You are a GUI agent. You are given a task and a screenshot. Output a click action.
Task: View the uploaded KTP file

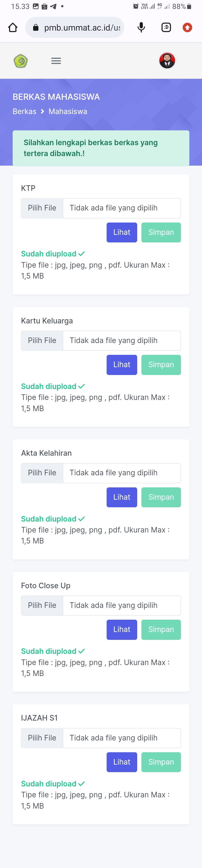(x=122, y=232)
